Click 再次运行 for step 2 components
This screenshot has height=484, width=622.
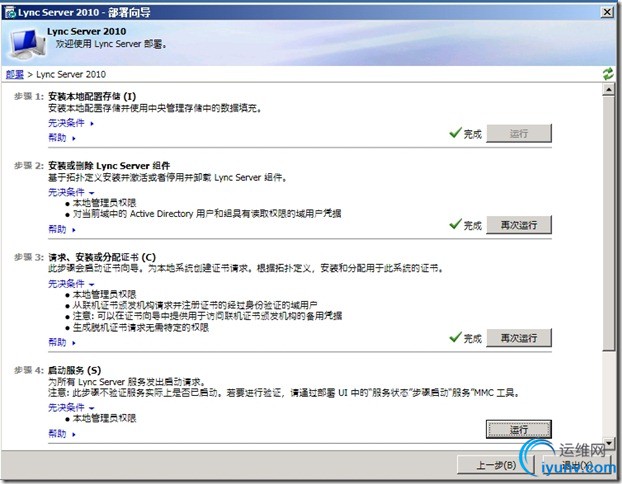(519, 225)
